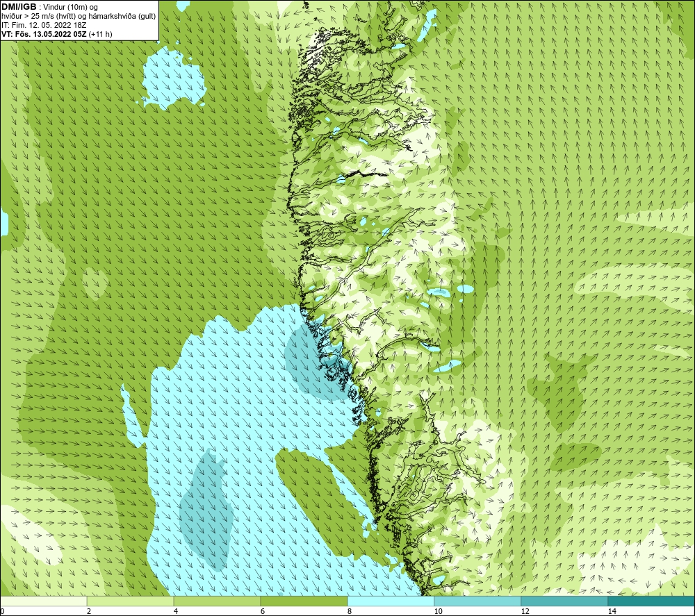Click the 0–2 m/s palest legend swatch

[x=43, y=601]
